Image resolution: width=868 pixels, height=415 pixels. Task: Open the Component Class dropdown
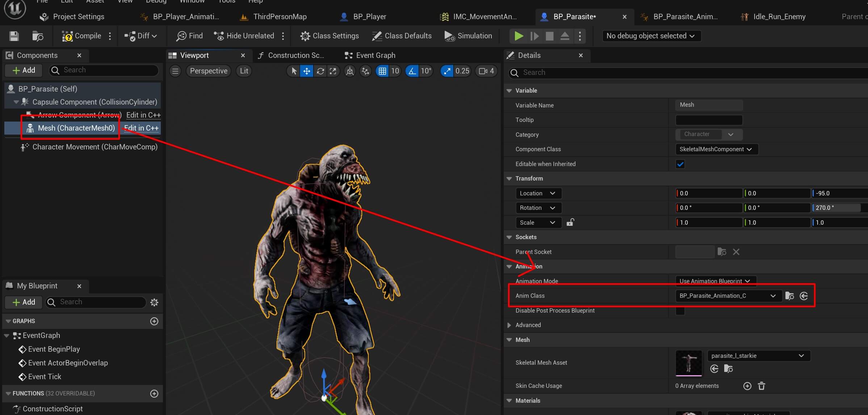coord(716,149)
